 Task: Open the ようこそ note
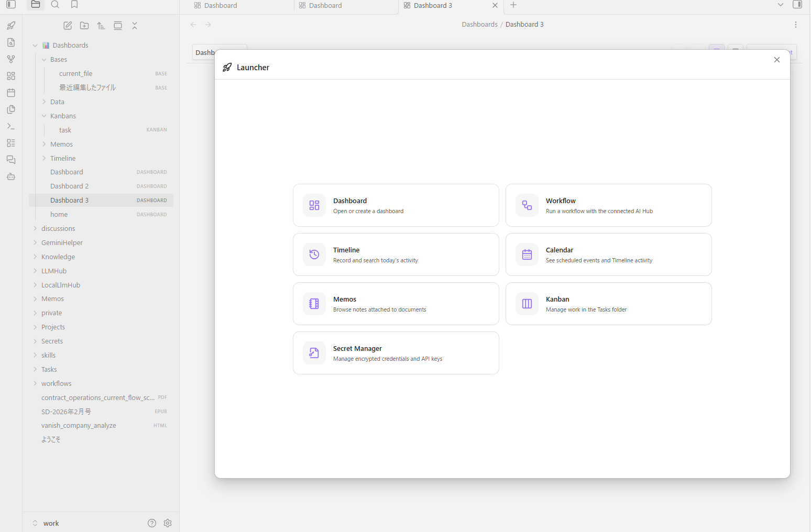pyautogui.click(x=101, y=440)
